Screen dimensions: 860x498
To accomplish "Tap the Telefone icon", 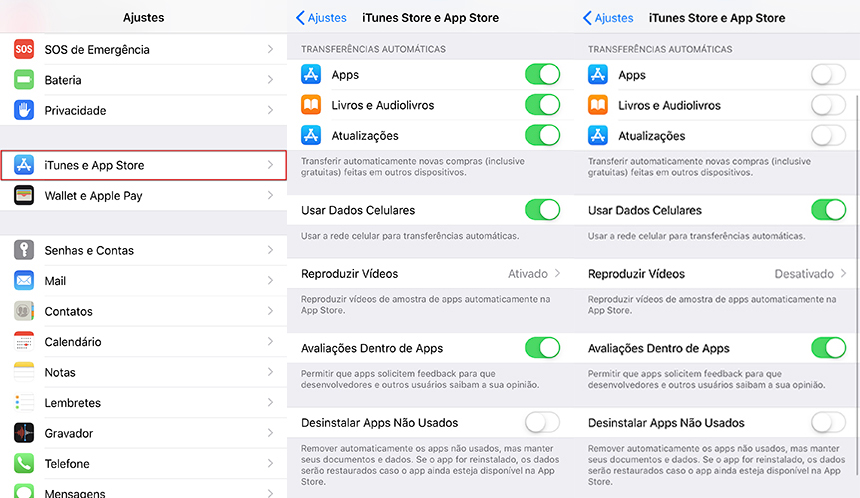I will tap(24, 463).
